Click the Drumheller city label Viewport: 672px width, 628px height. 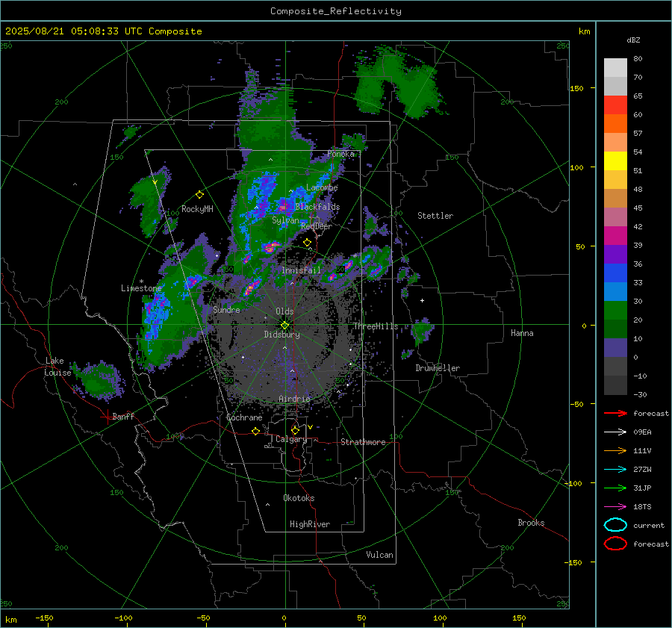[438, 368]
